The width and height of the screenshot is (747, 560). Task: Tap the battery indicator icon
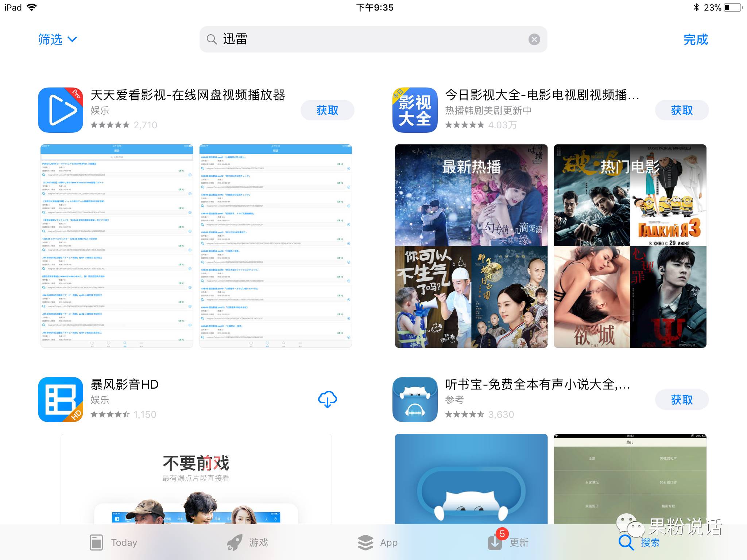[x=733, y=7]
